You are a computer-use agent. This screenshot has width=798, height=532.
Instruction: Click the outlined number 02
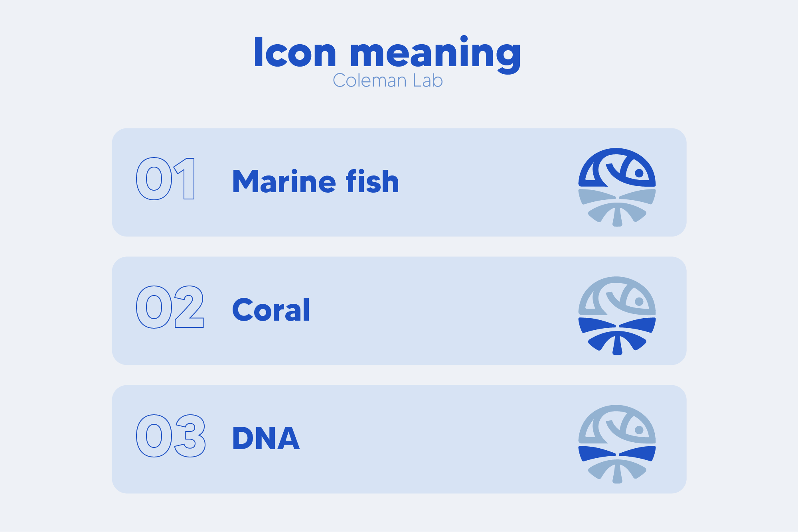[x=170, y=307]
